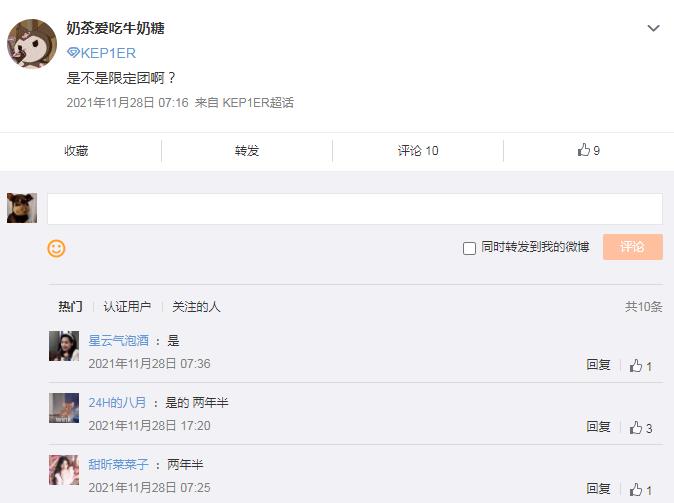Click 收藏 to favorite the post
The width and height of the screenshot is (674, 503).
[x=77, y=150]
